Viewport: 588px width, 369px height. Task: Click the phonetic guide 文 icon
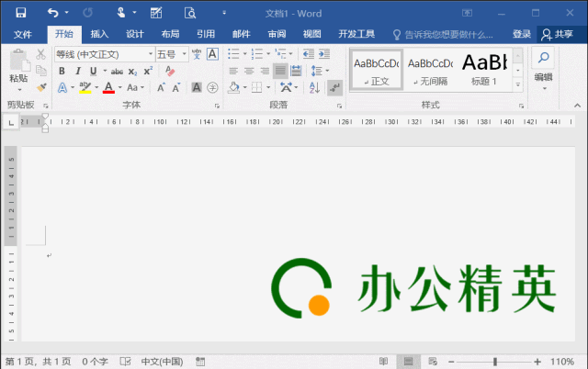[197, 54]
